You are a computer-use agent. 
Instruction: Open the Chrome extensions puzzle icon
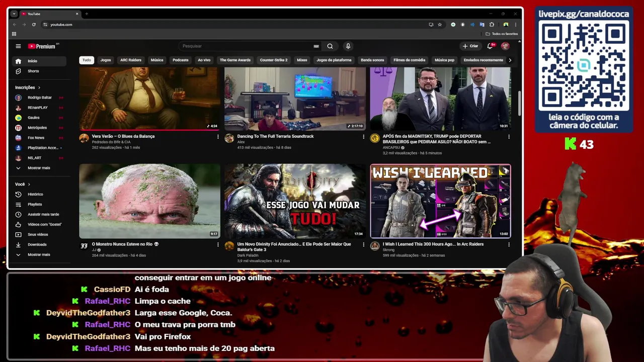492,25
